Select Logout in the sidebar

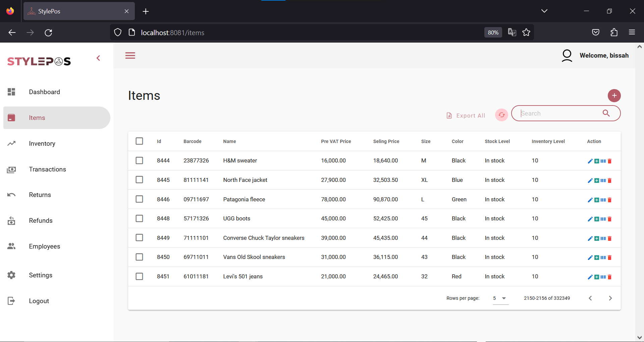coord(39,301)
